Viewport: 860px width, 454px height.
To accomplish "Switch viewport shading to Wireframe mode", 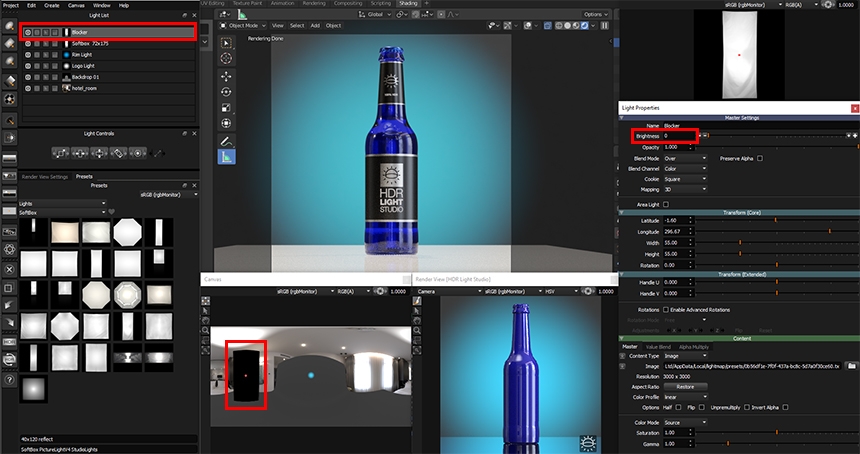I will [x=559, y=25].
